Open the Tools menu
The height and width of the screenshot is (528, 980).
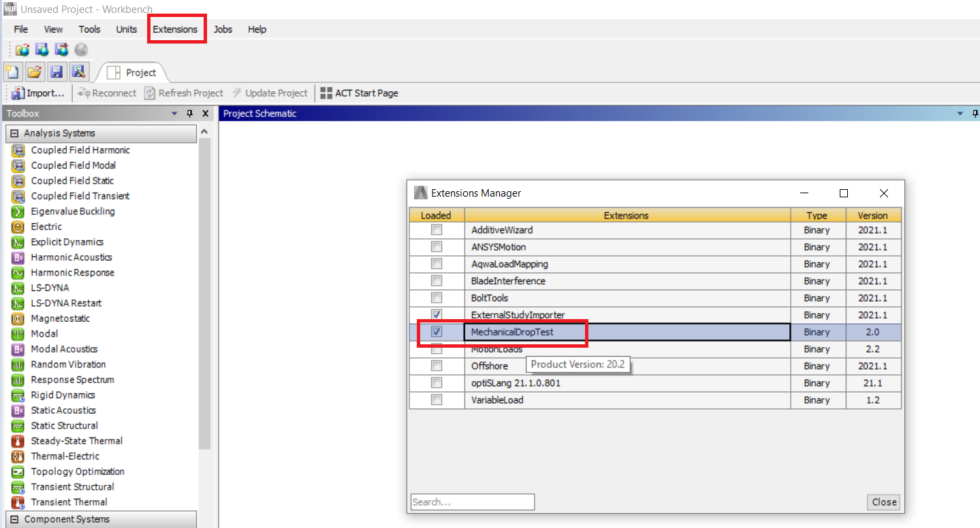[89, 29]
